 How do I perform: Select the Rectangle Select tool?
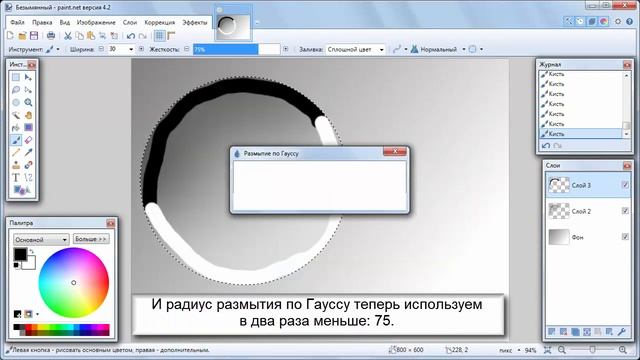16,77
